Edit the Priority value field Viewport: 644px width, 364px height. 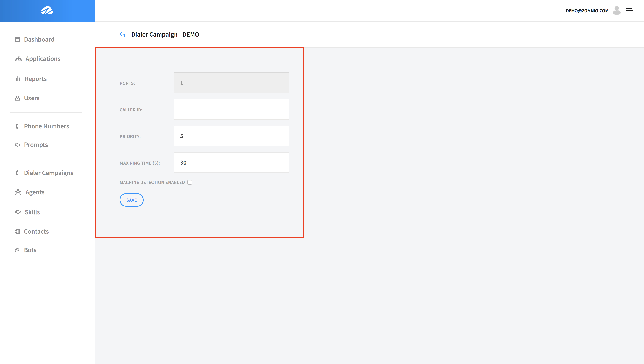tap(231, 136)
